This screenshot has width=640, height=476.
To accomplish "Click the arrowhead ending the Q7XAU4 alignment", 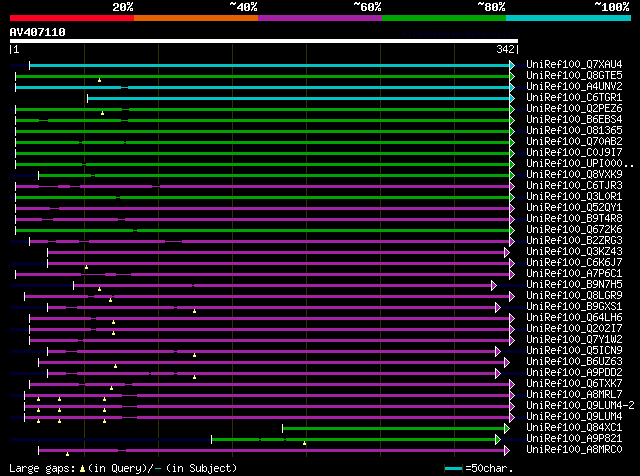I will point(512,65).
